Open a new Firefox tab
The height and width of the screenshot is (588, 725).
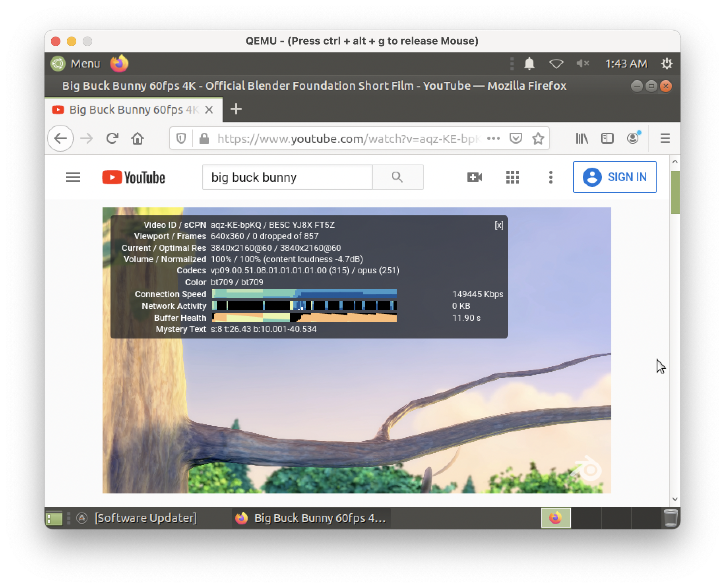click(x=236, y=109)
